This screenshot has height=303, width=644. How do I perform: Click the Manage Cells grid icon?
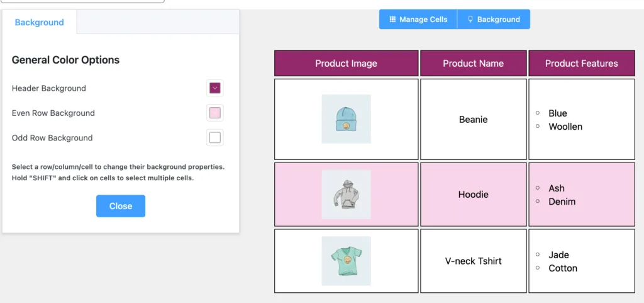pos(392,20)
